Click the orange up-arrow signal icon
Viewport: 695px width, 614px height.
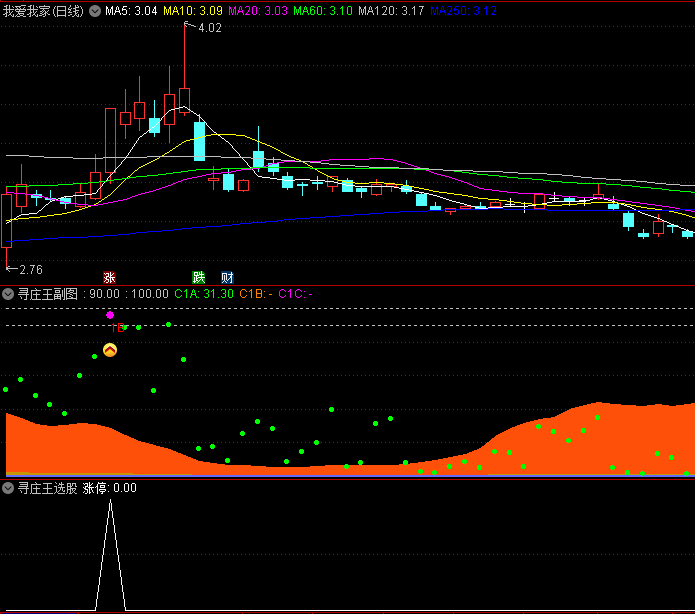110,351
